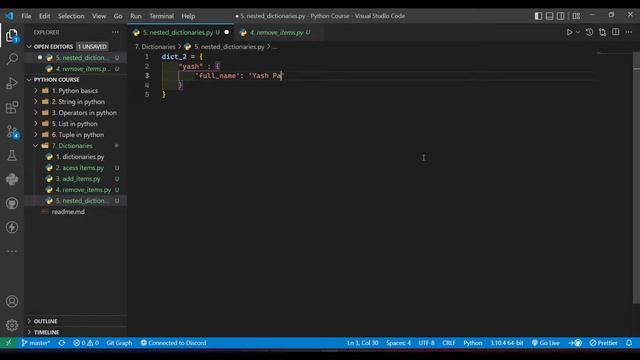Toggle the bottom panel layout button

click(x=549, y=16)
